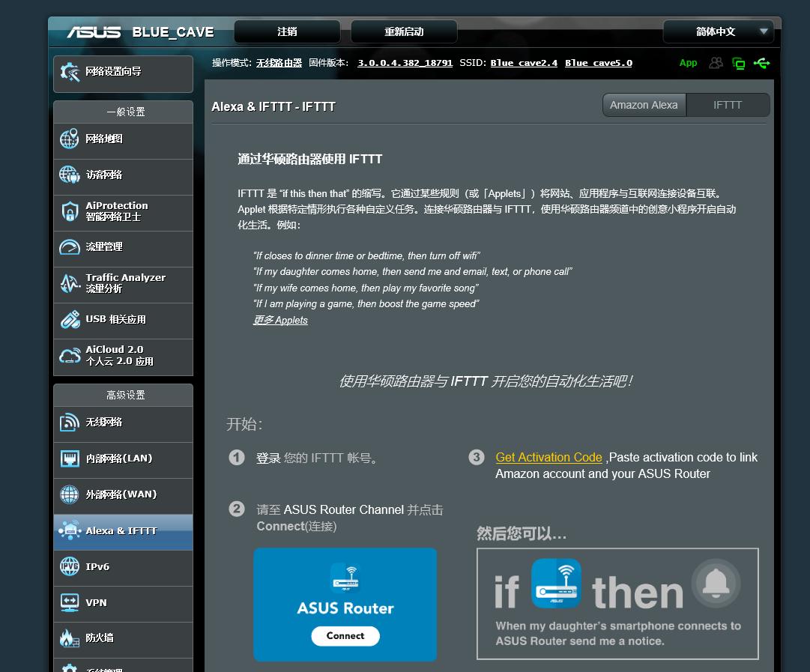The image size is (810, 672).
Task: Click the 无线路由器 operation mode link
Action: pyautogui.click(x=279, y=63)
